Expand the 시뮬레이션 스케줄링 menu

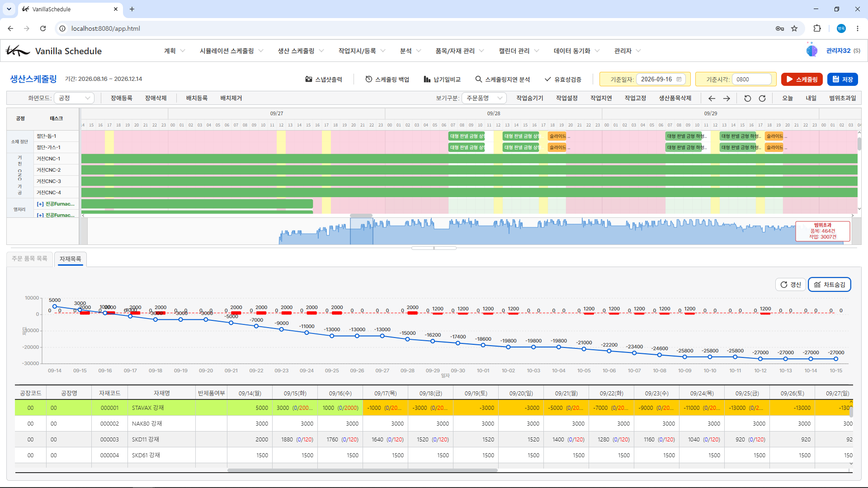231,51
